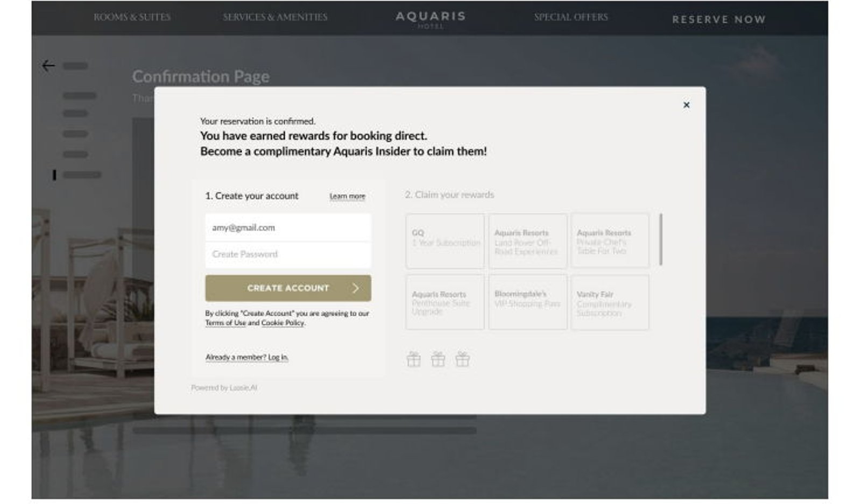Click Reserve Now in the header
The image size is (861, 504).
[x=719, y=19]
